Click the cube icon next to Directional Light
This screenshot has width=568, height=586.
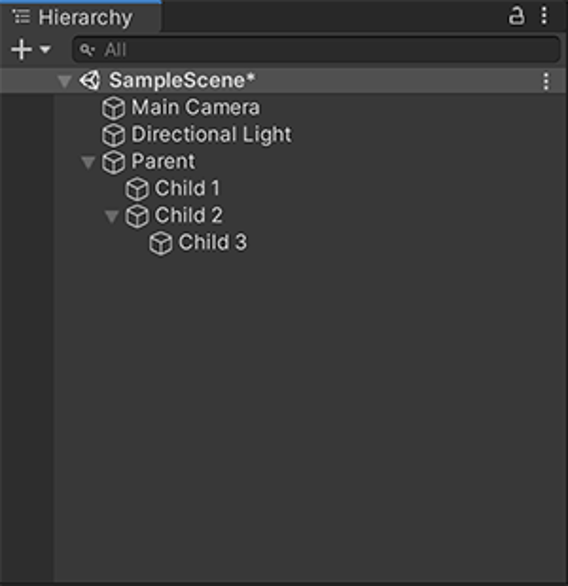(114, 135)
